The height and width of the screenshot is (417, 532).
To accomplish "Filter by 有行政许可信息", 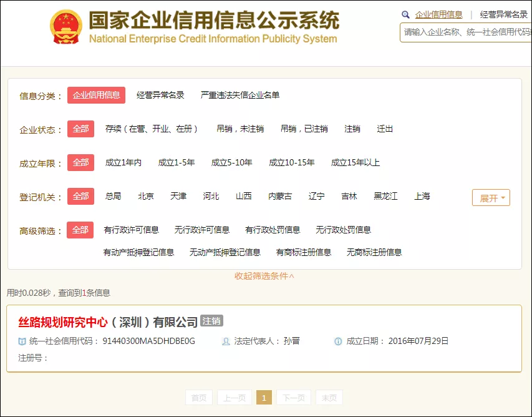I will pyautogui.click(x=132, y=230).
